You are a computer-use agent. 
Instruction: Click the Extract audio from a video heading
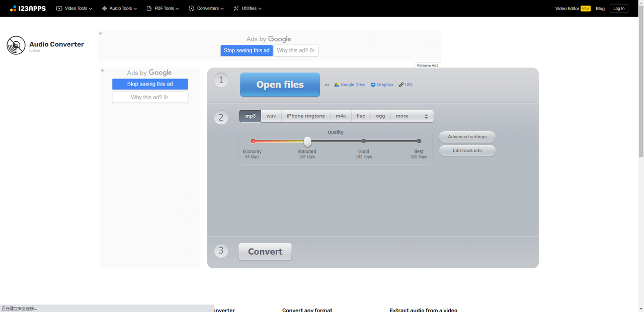(x=424, y=310)
